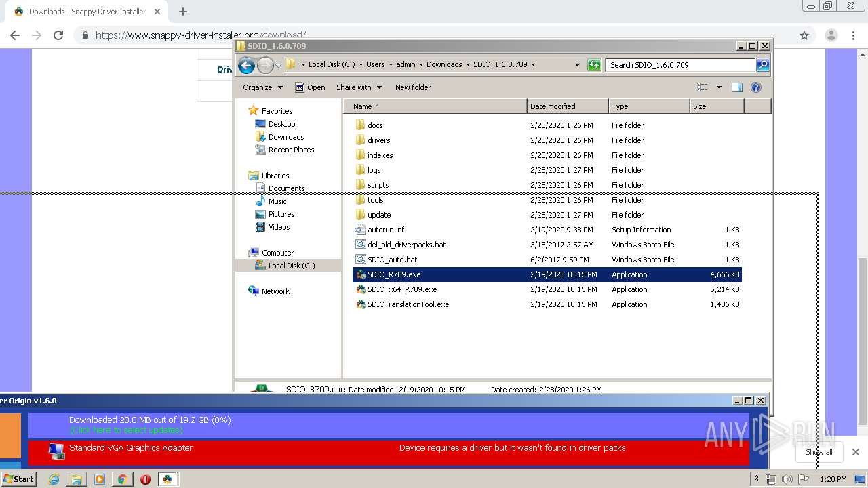868x488 pixels.
Task: Expand the address bar history dropdown
Action: click(577, 65)
